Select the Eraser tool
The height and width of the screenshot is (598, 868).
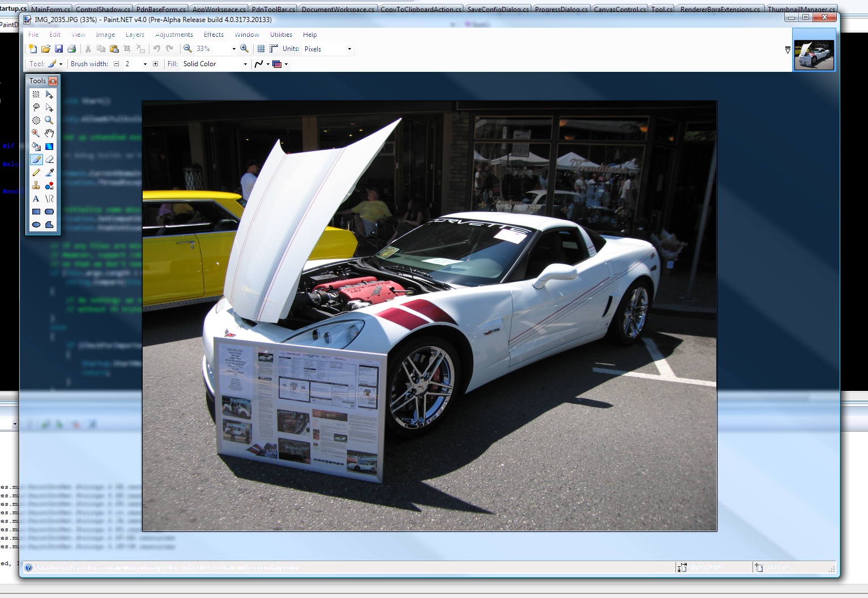pos(49,160)
